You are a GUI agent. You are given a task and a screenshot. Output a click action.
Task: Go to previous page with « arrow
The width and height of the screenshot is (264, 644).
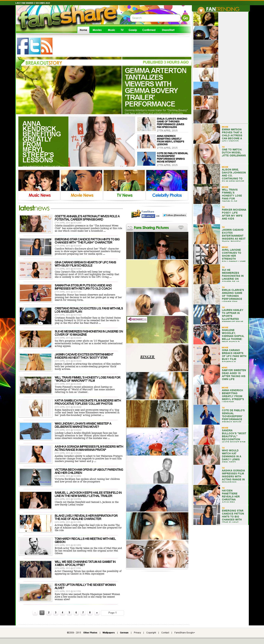[x=35, y=612]
